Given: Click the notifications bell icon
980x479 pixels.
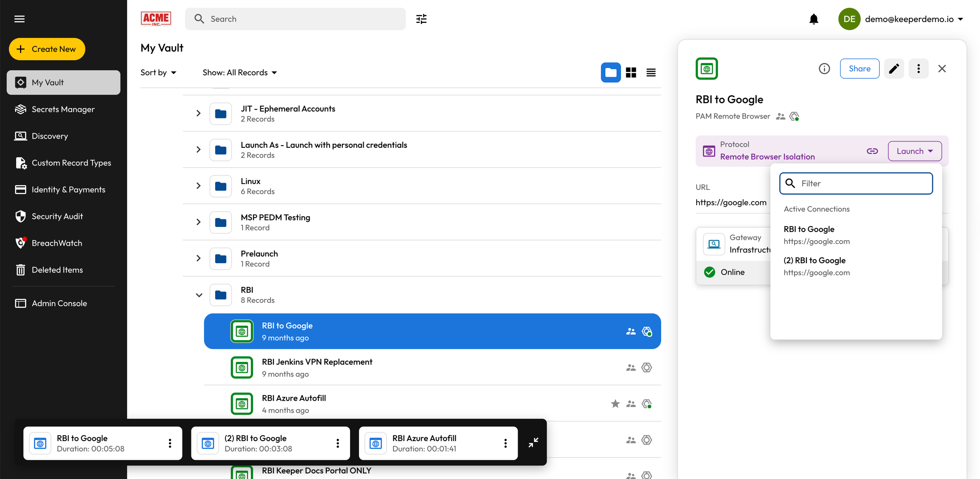Looking at the screenshot, I should tap(813, 19).
